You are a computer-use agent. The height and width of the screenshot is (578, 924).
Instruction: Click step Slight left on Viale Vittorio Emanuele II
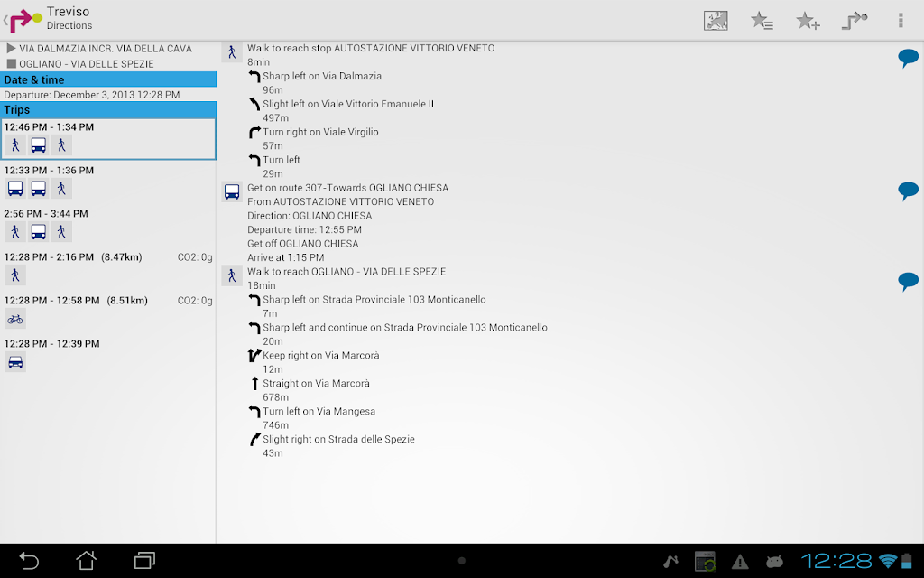click(x=348, y=104)
